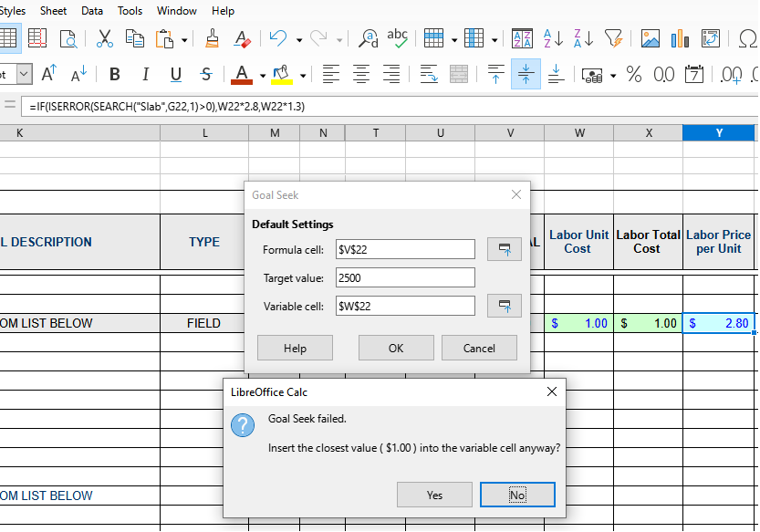Click the Formula cell input field
Image resolution: width=760 pixels, height=532 pixels.
coord(405,249)
